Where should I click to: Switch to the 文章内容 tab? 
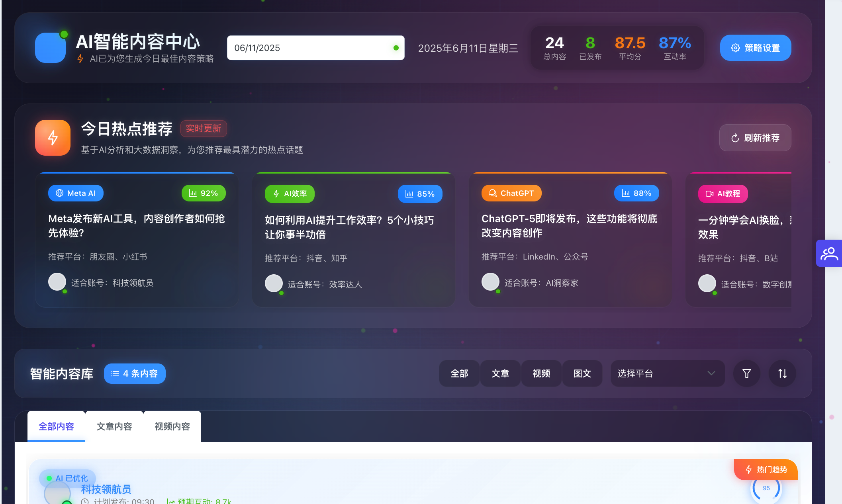114,426
